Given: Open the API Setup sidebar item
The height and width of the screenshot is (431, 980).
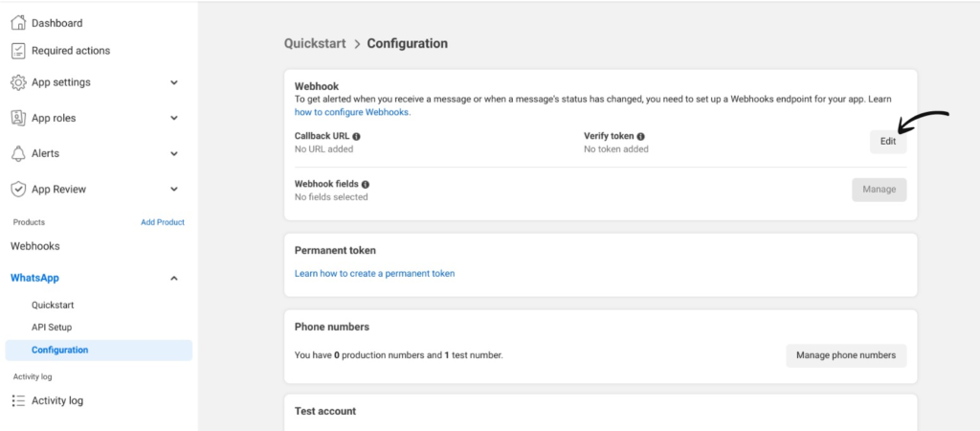Looking at the screenshot, I should point(52,328).
